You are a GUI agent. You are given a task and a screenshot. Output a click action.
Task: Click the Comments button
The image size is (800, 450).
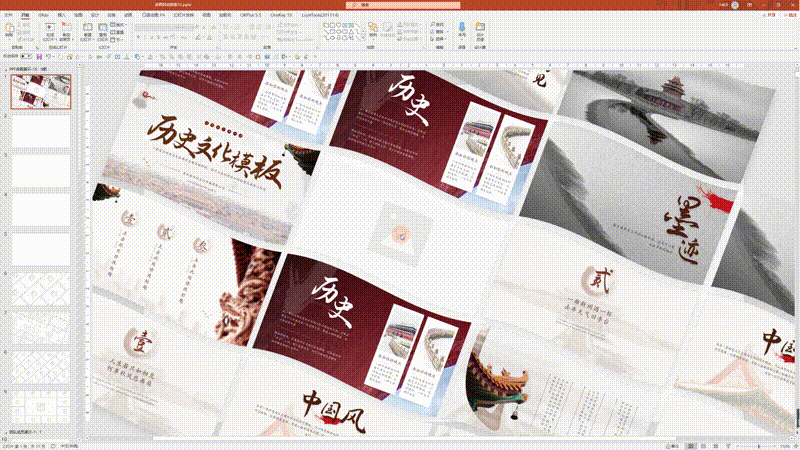click(x=789, y=15)
